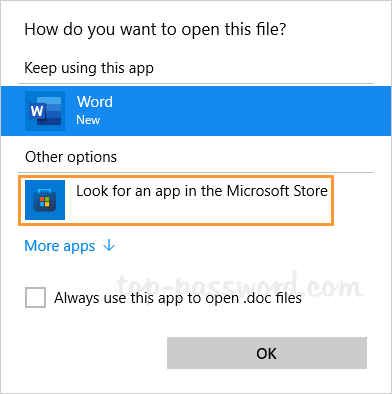Click the "How do you want to open this file?" title
The width and height of the screenshot is (392, 394).
point(155,29)
